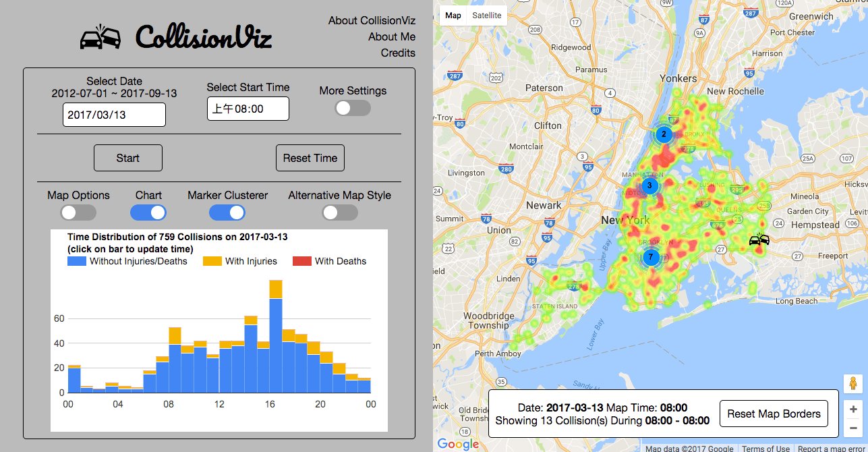The width and height of the screenshot is (868, 452).
Task: Click the chart bar at hour 00
Action: [x=74, y=379]
